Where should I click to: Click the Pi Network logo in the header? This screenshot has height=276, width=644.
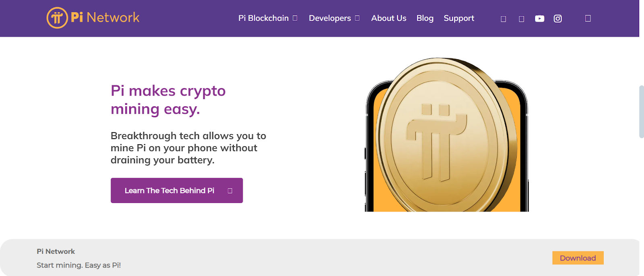pos(92,17)
